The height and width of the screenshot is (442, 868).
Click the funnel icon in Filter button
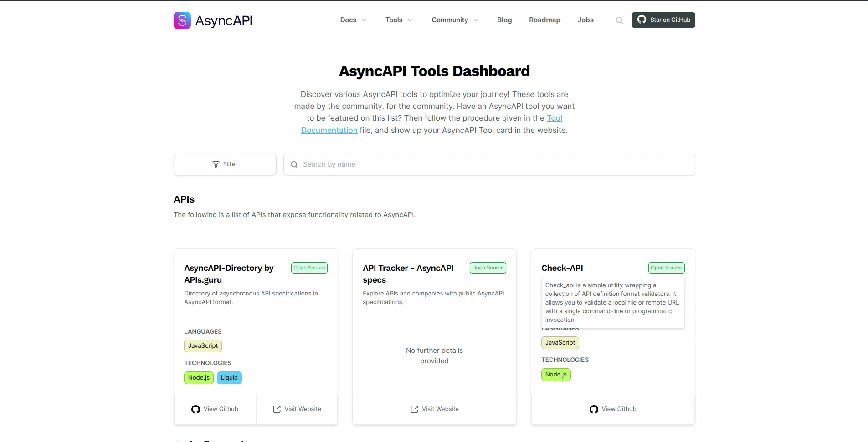tap(216, 164)
